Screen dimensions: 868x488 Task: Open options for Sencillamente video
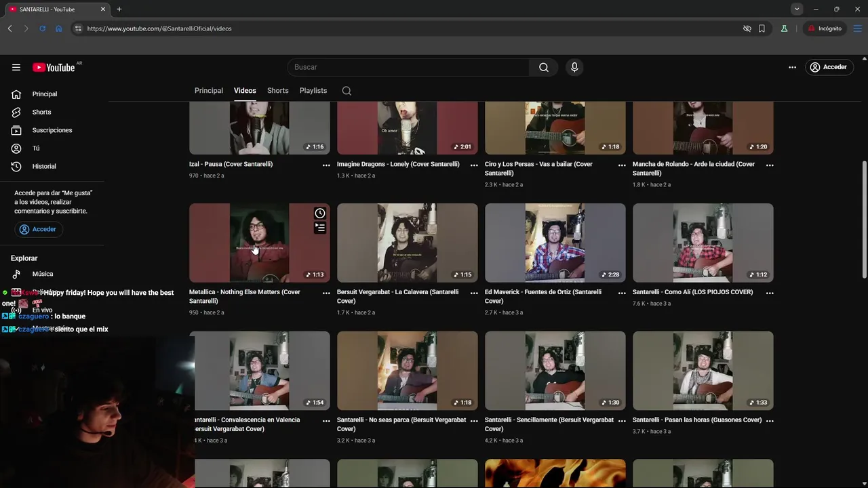pos(622,421)
